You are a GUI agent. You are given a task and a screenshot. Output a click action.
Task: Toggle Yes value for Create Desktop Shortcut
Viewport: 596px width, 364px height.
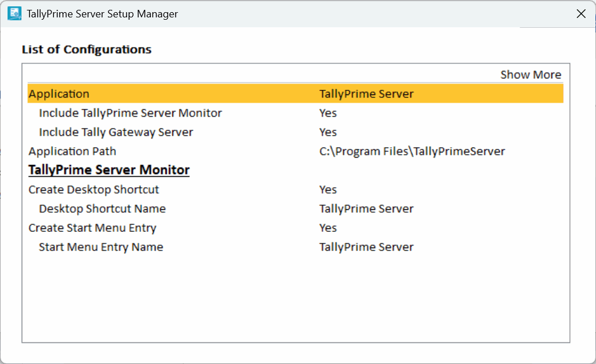pos(328,190)
